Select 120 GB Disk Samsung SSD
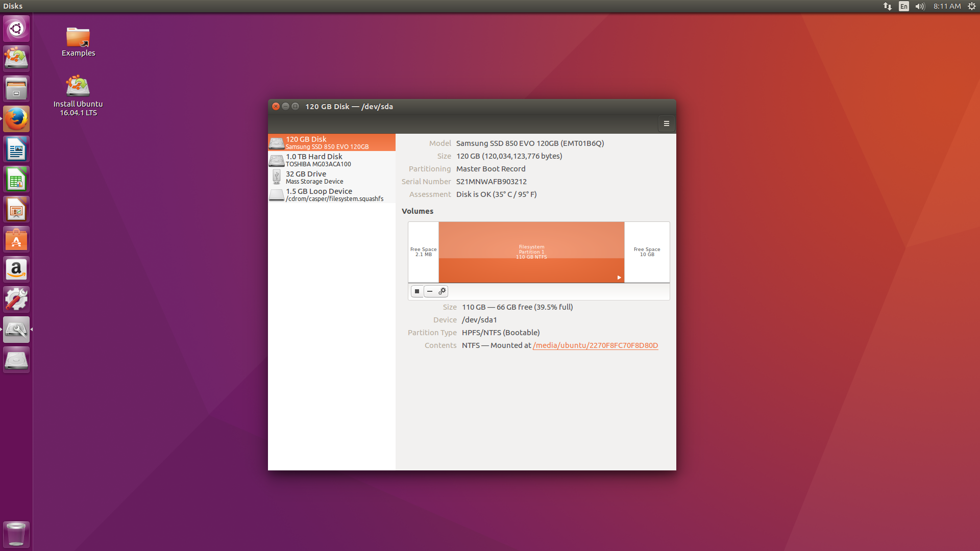Screen dimensions: 980x551 click(332, 142)
